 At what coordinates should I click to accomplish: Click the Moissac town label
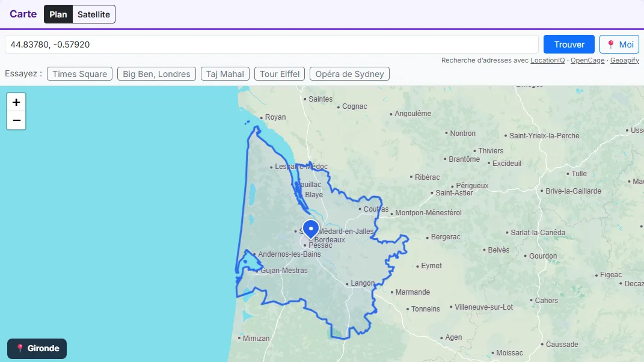coord(510,353)
